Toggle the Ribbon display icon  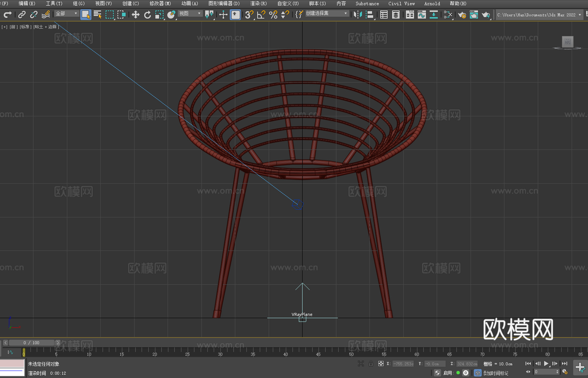tap(410, 14)
